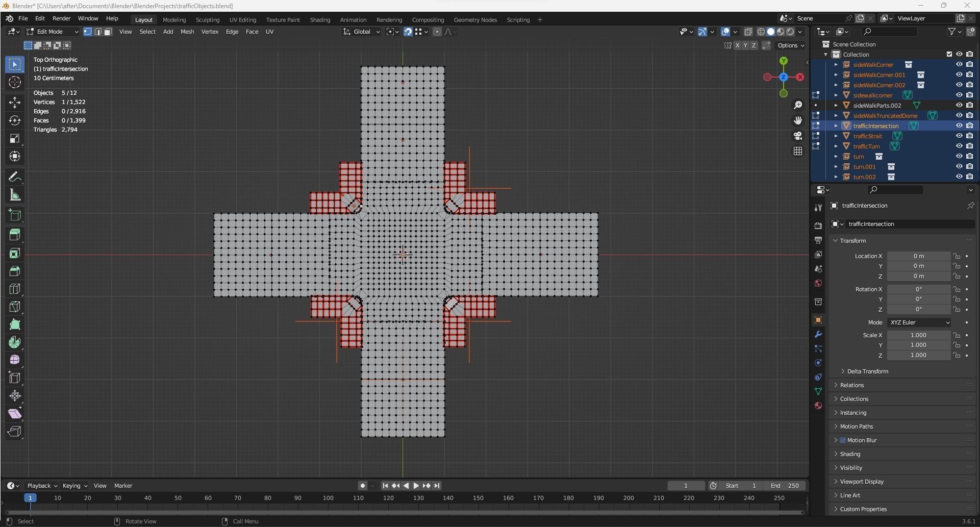
Task: Toggle X-ray view
Action: (748, 32)
